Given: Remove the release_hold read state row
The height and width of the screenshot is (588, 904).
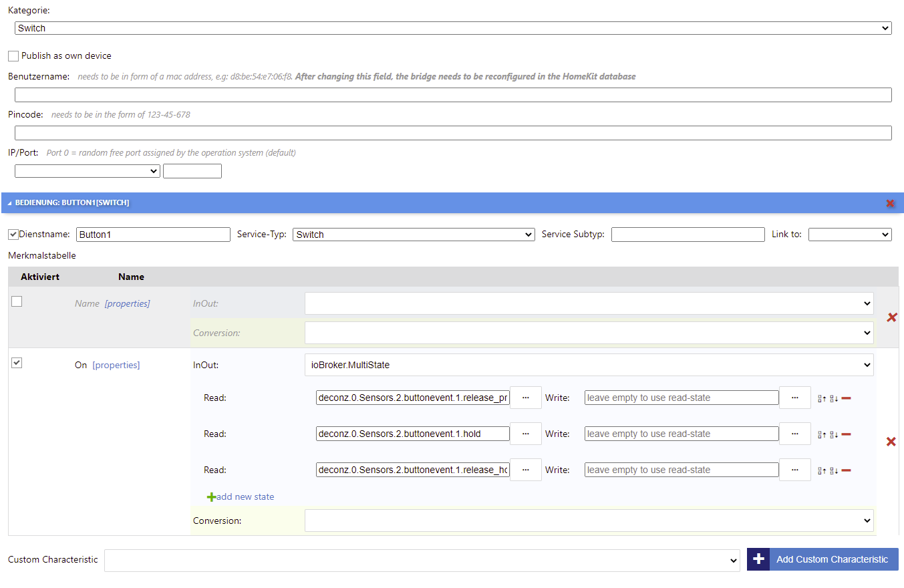Looking at the screenshot, I should pyautogui.click(x=846, y=470).
